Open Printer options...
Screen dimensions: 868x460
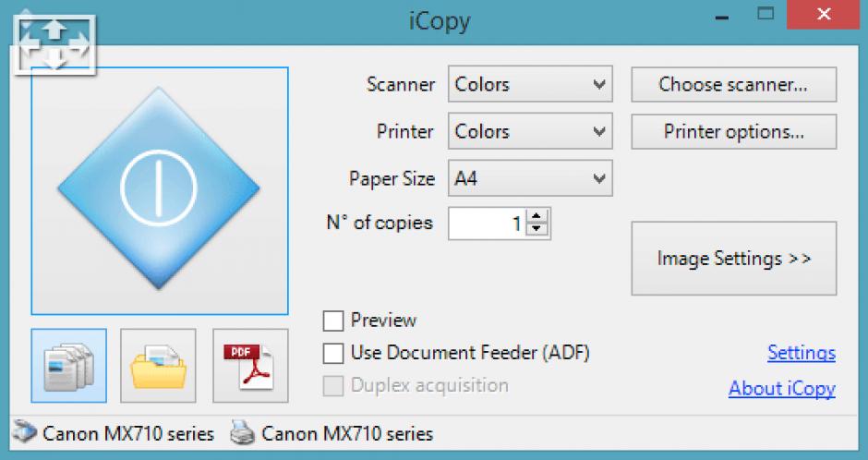click(733, 132)
